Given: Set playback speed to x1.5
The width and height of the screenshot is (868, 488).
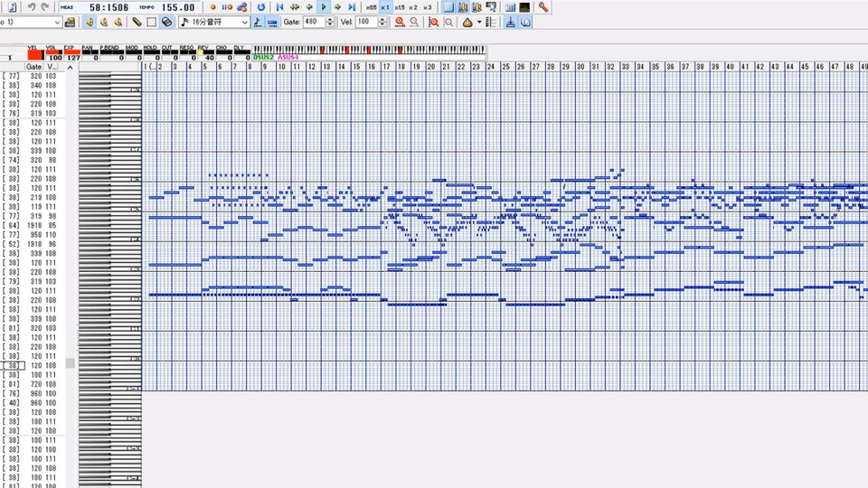Looking at the screenshot, I should [x=399, y=8].
